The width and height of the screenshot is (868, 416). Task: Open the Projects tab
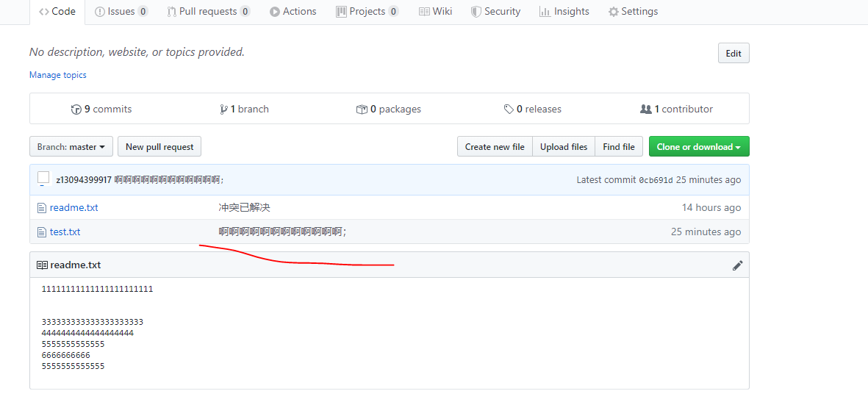tap(367, 12)
